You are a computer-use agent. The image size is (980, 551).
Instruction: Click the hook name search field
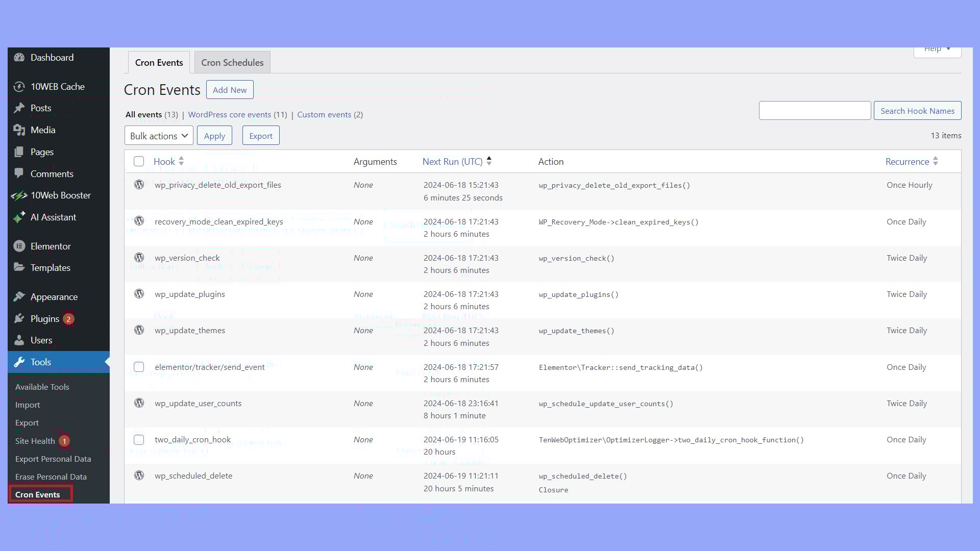(x=815, y=111)
